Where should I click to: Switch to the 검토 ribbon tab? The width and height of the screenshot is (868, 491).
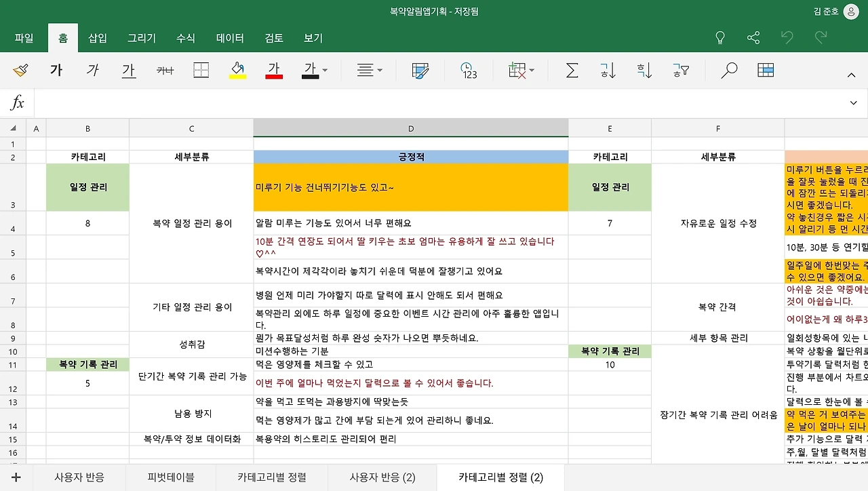click(x=275, y=38)
